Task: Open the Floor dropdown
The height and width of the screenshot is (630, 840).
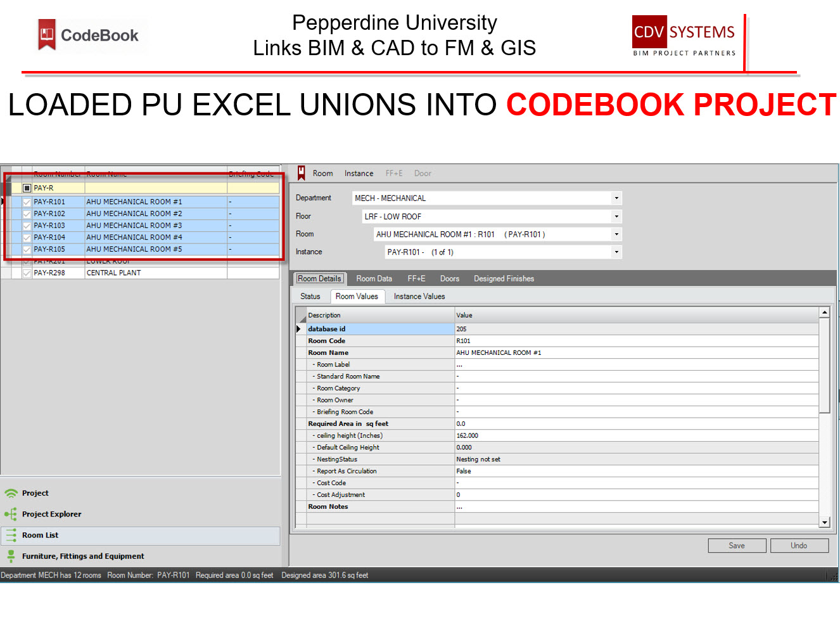Action: pyautogui.click(x=616, y=217)
